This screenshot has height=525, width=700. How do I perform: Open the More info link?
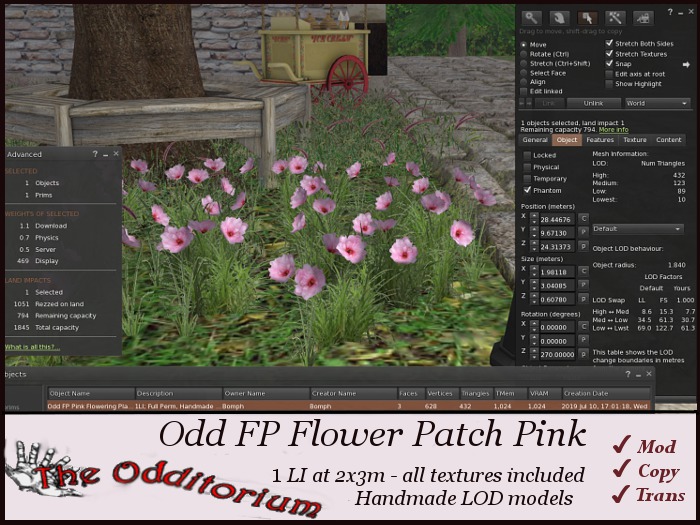tap(613, 130)
